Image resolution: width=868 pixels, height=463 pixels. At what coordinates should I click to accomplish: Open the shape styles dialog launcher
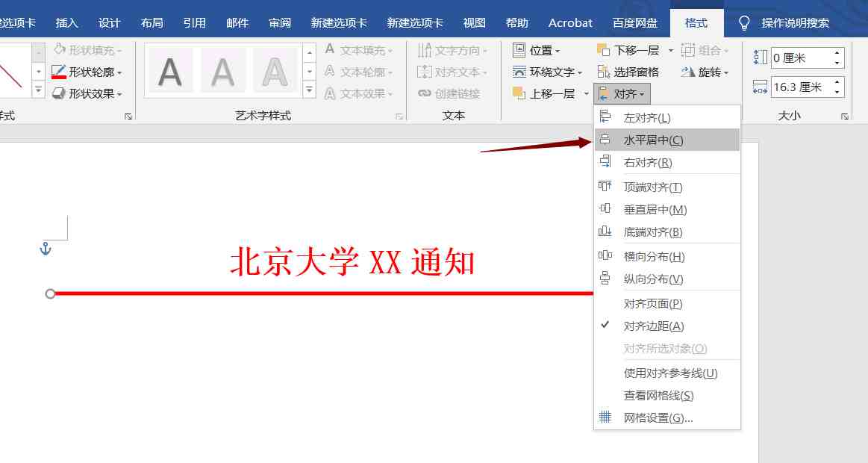128,116
